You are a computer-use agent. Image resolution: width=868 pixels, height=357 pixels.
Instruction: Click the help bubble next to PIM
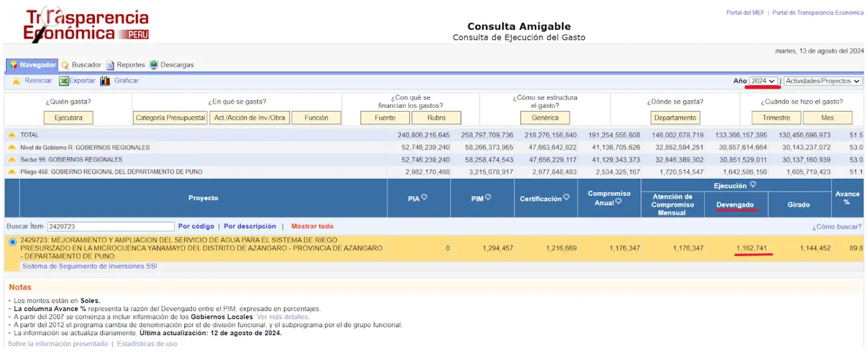click(x=488, y=198)
